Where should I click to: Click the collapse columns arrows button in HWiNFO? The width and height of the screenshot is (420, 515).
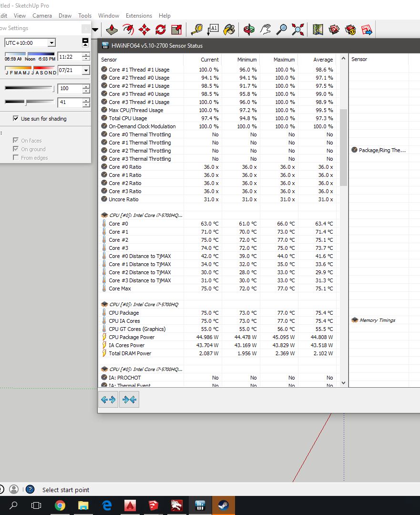pos(129,400)
